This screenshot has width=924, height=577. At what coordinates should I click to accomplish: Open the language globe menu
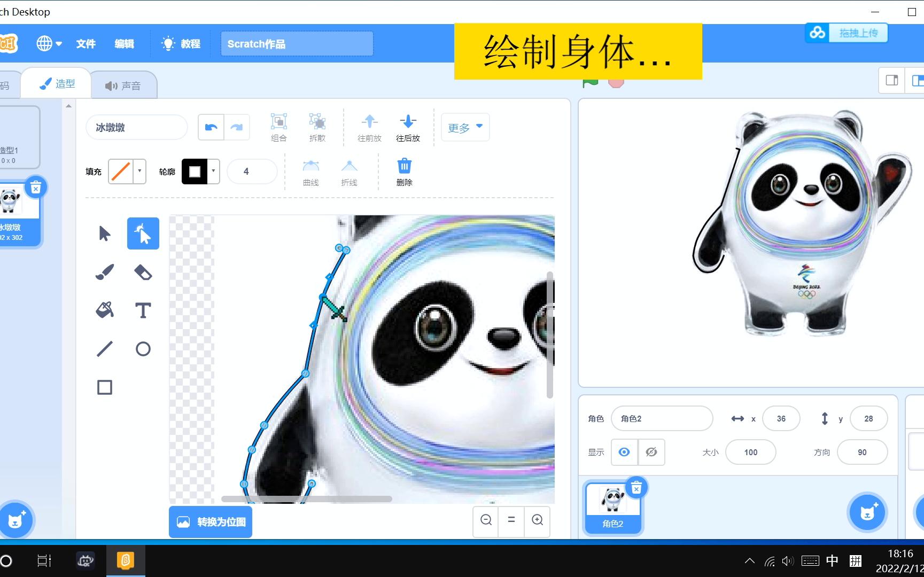tap(49, 43)
